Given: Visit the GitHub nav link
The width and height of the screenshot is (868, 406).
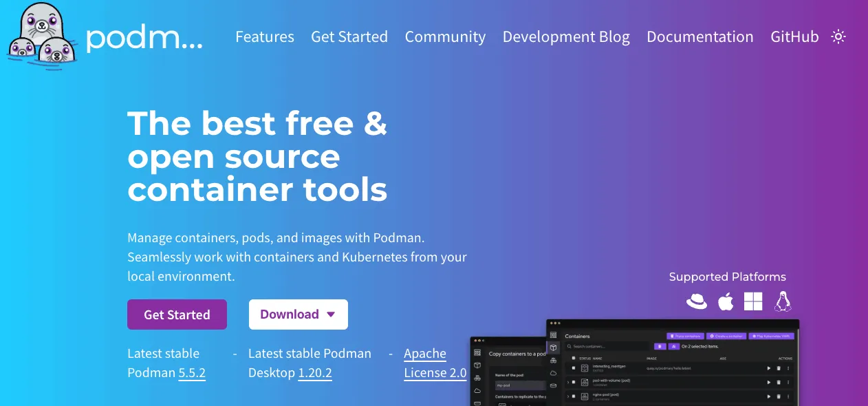Looking at the screenshot, I should (794, 36).
